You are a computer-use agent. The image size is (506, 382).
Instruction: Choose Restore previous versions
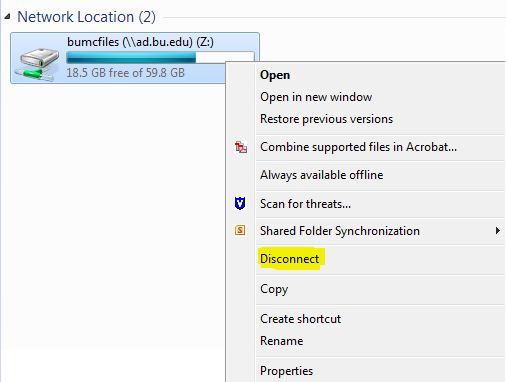click(326, 119)
